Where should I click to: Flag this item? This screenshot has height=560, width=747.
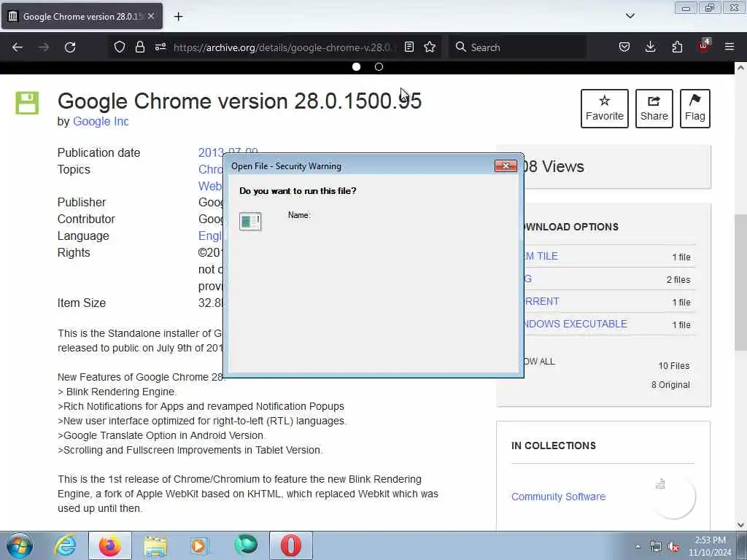pyautogui.click(x=695, y=109)
